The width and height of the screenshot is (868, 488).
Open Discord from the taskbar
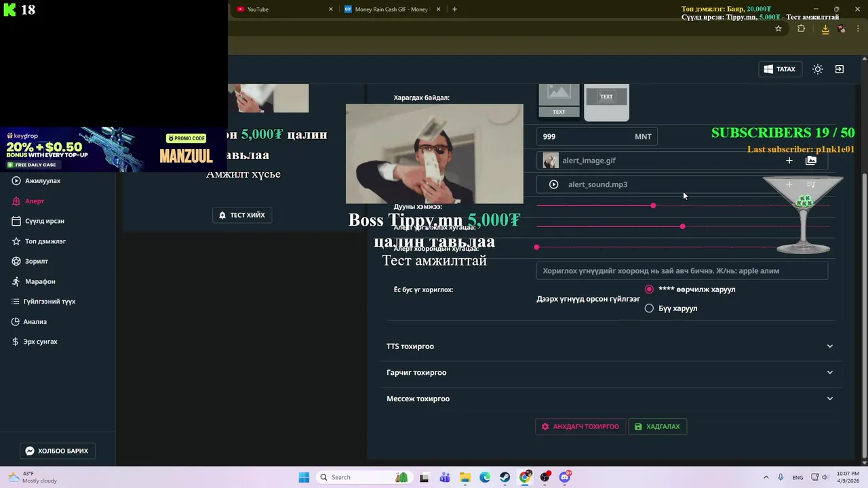(x=565, y=477)
